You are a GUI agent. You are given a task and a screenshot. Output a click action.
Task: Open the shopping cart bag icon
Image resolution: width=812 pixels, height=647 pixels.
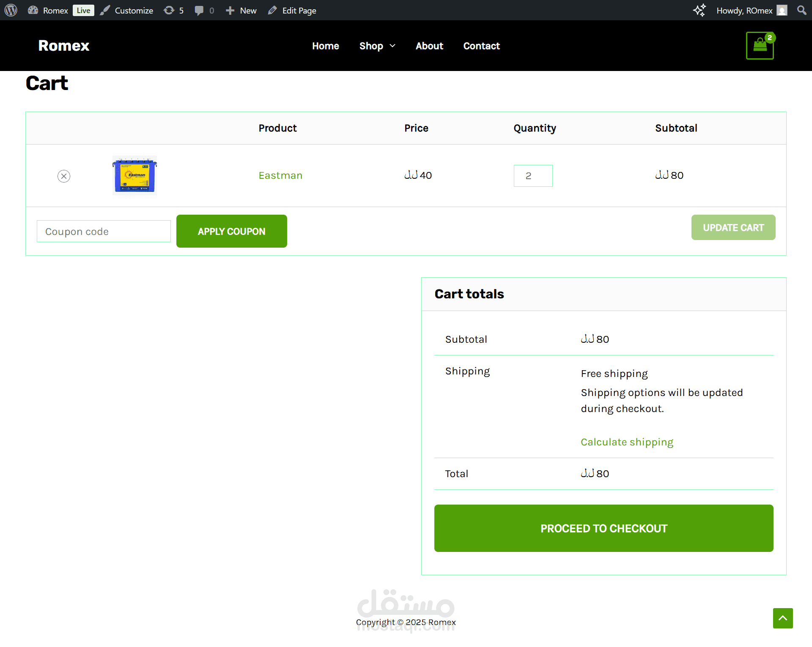(x=760, y=46)
